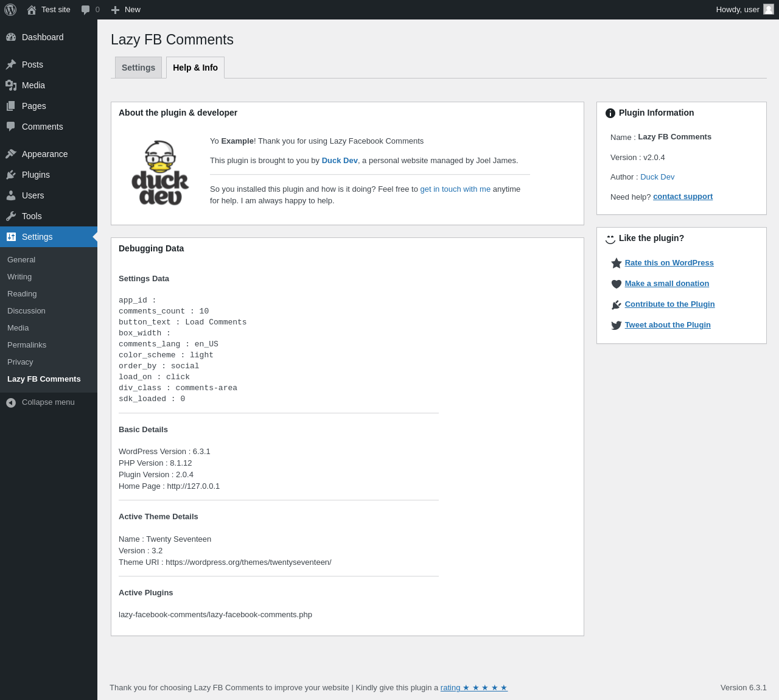The width and height of the screenshot is (779, 700).
Task: Click the Dashboard gauge icon
Action: click(11, 37)
